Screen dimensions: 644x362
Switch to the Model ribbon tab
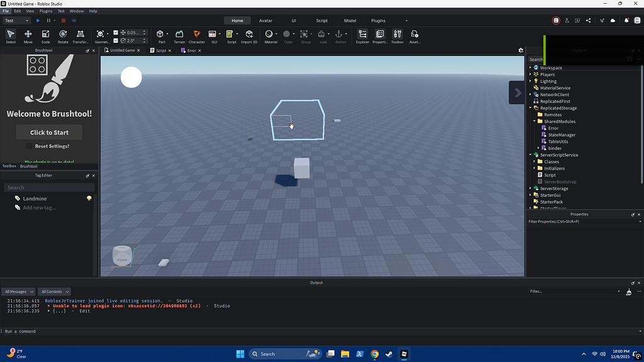(350, 20)
